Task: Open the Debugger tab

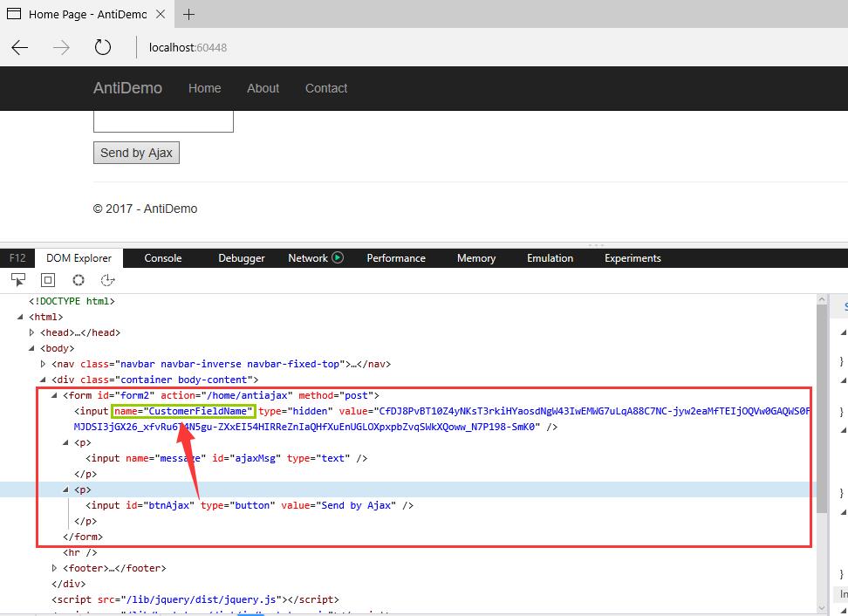Action: coord(241,257)
